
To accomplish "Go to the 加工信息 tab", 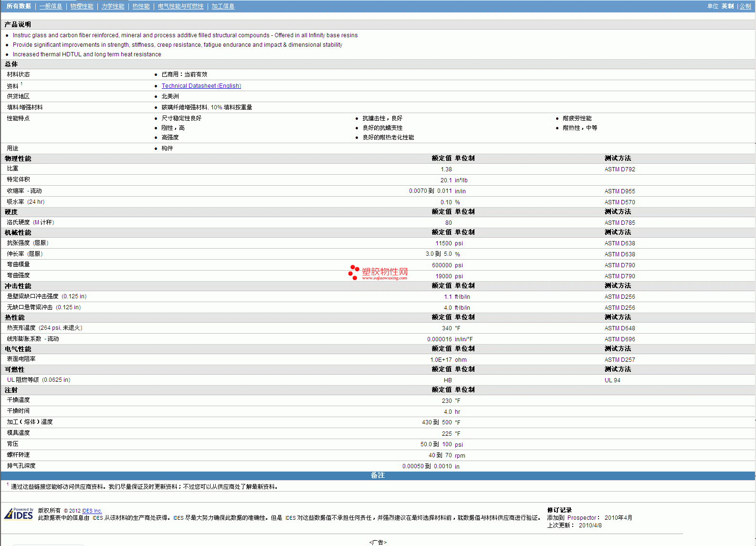I will click(223, 6).
